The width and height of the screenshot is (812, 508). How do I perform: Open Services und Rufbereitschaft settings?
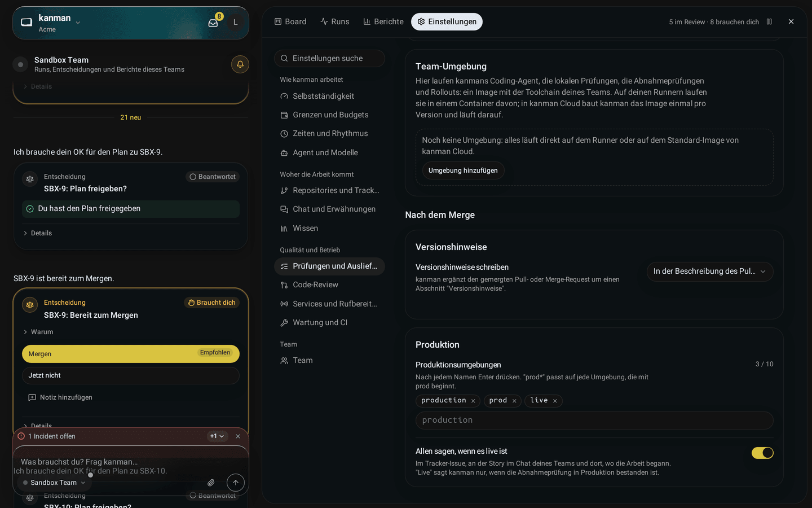[329, 304]
